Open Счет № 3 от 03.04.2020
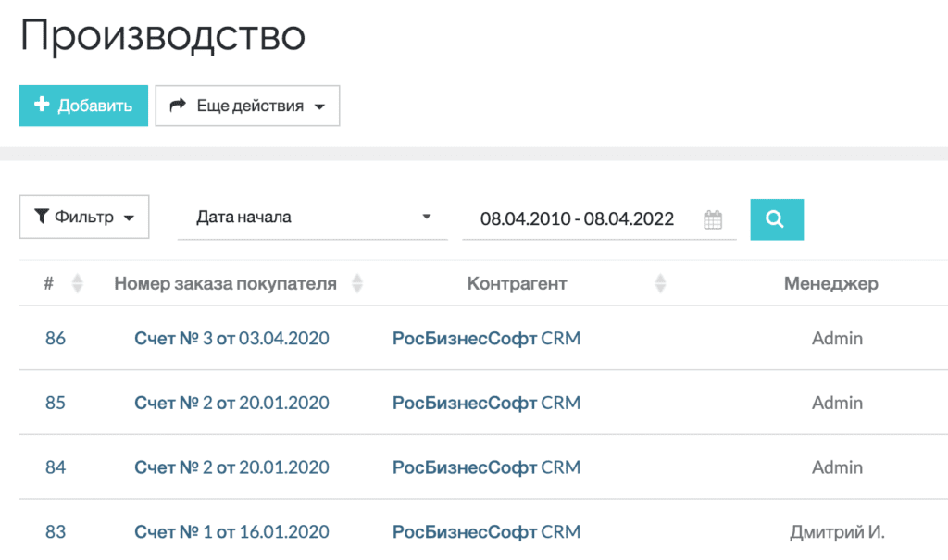948x560 pixels. point(231,338)
